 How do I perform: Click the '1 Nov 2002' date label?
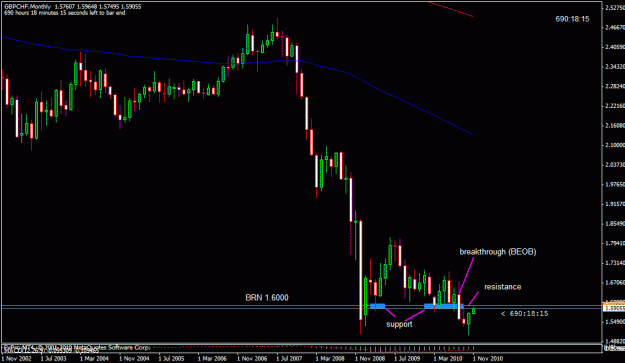(16, 358)
